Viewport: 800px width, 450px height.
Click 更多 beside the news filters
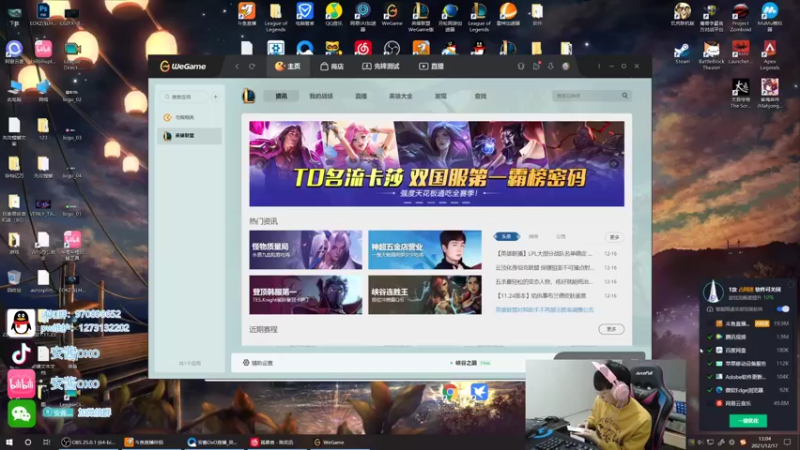(614, 237)
